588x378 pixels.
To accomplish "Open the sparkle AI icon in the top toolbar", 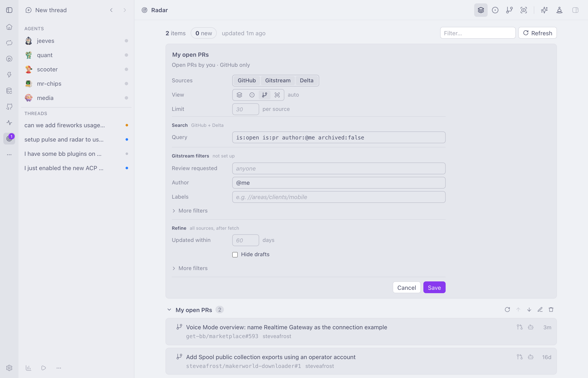I will [544, 10].
